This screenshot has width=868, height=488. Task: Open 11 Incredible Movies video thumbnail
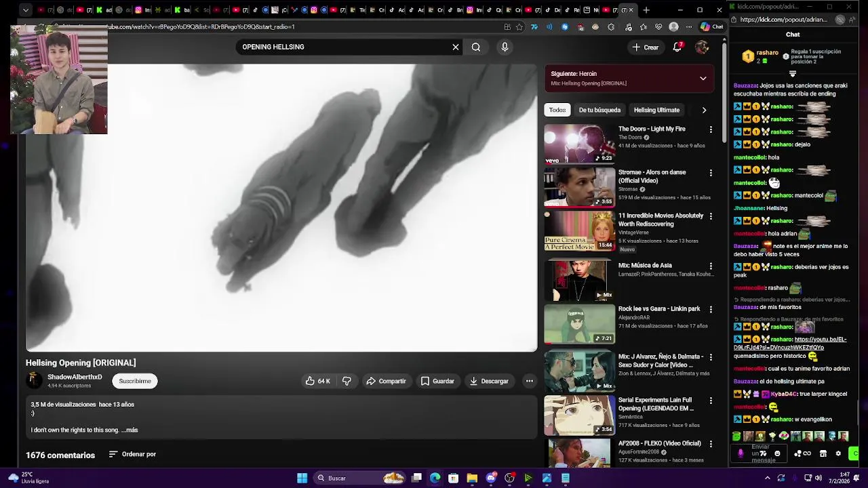pyautogui.click(x=579, y=230)
